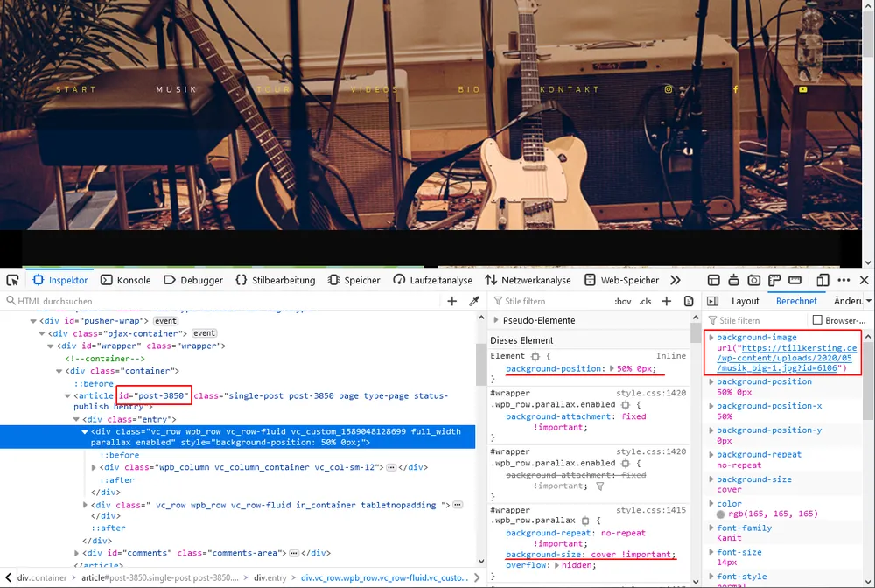Toggle responsive design mode icon
This screenshot has width=875, height=588.
pos(822,280)
